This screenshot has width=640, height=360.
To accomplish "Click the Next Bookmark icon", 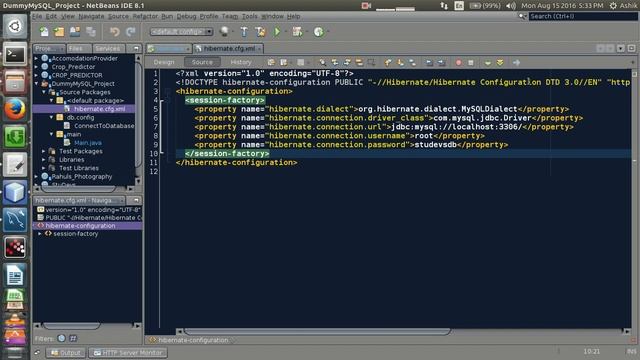I will (x=400, y=62).
